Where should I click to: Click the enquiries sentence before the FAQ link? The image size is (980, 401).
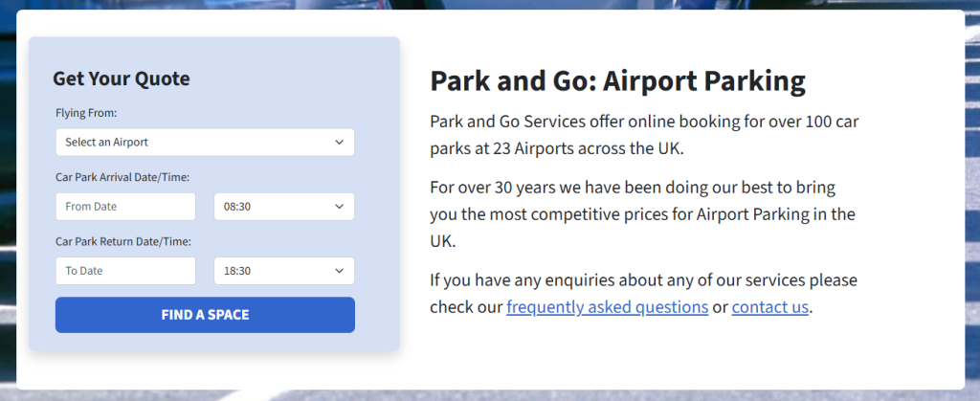(x=643, y=280)
